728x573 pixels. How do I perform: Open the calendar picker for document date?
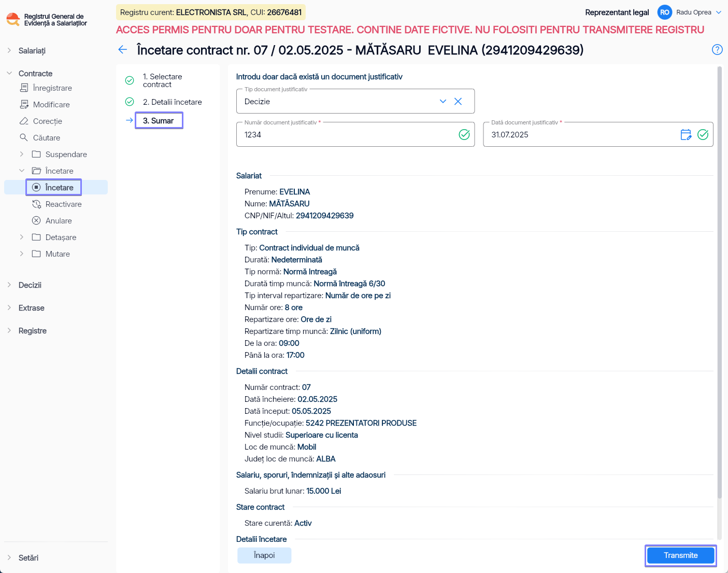[686, 135]
